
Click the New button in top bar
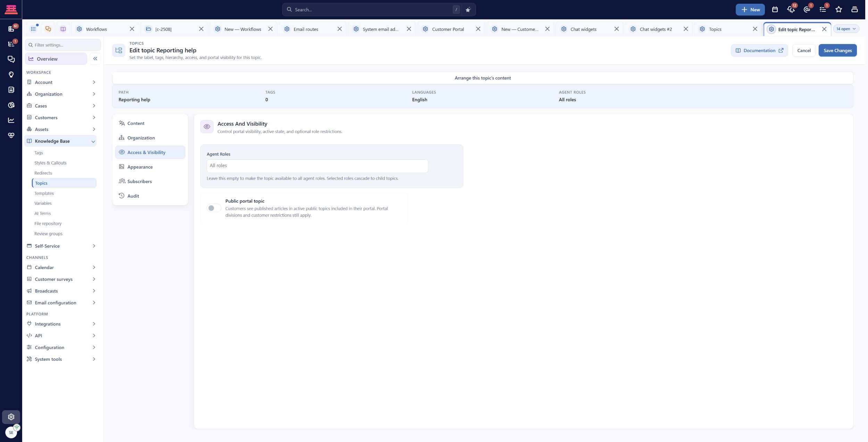click(x=750, y=10)
